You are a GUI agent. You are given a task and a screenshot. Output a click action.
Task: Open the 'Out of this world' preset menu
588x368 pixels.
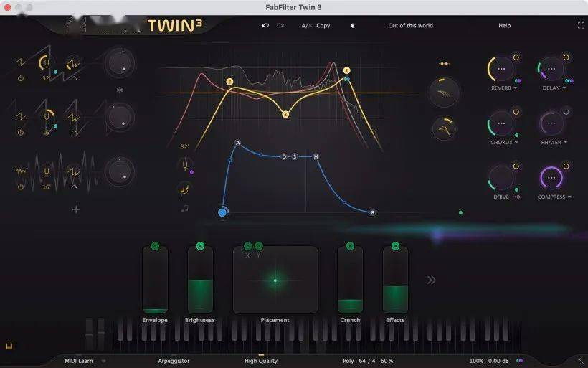(x=410, y=26)
